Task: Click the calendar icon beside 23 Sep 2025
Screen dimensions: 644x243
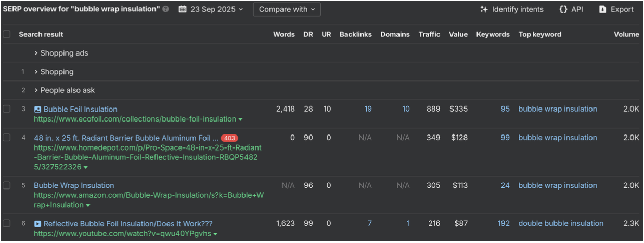Action: [182, 9]
